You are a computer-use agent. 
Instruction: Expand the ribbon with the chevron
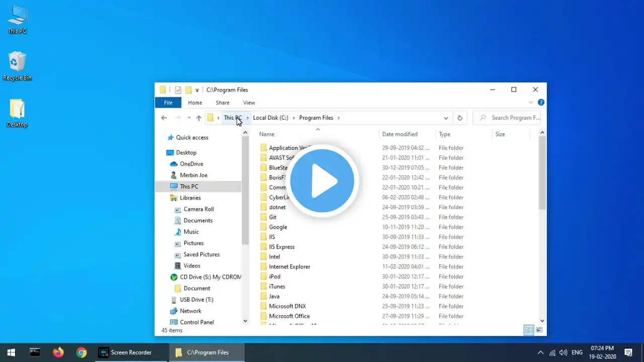(530, 103)
